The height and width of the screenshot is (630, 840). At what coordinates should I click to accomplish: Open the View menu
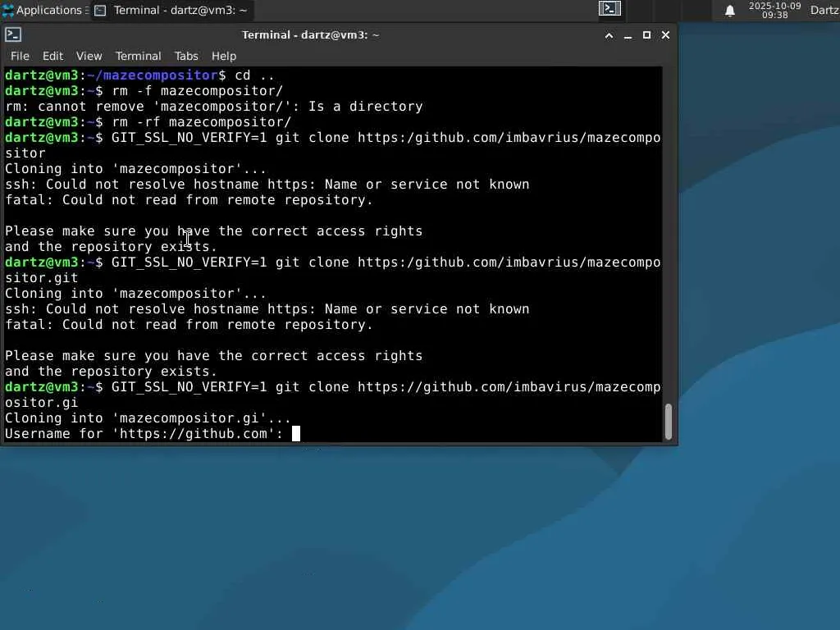tap(89, 56)
